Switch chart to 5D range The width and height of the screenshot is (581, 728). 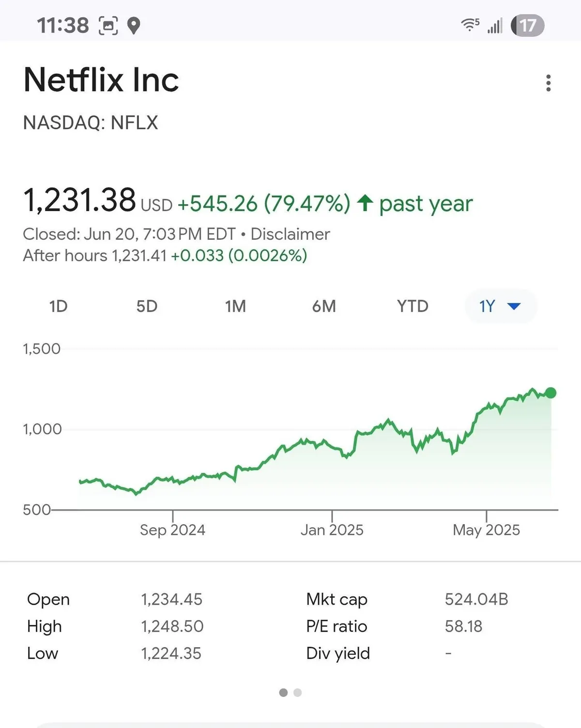click(147, 306)
